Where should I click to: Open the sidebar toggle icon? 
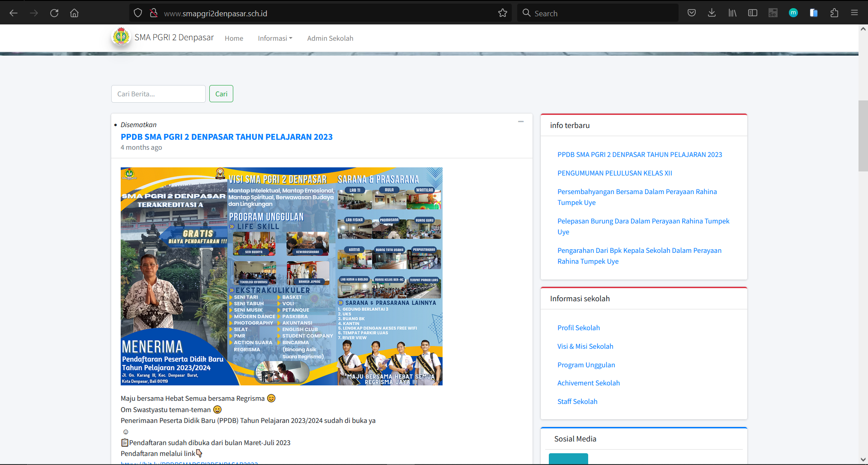[752, 13]
